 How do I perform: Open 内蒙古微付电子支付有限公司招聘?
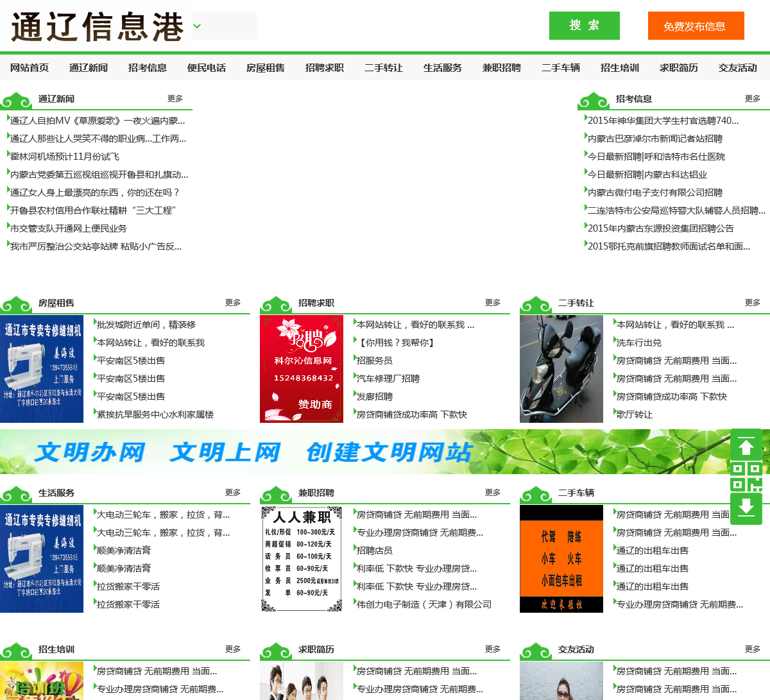point(655,192)
